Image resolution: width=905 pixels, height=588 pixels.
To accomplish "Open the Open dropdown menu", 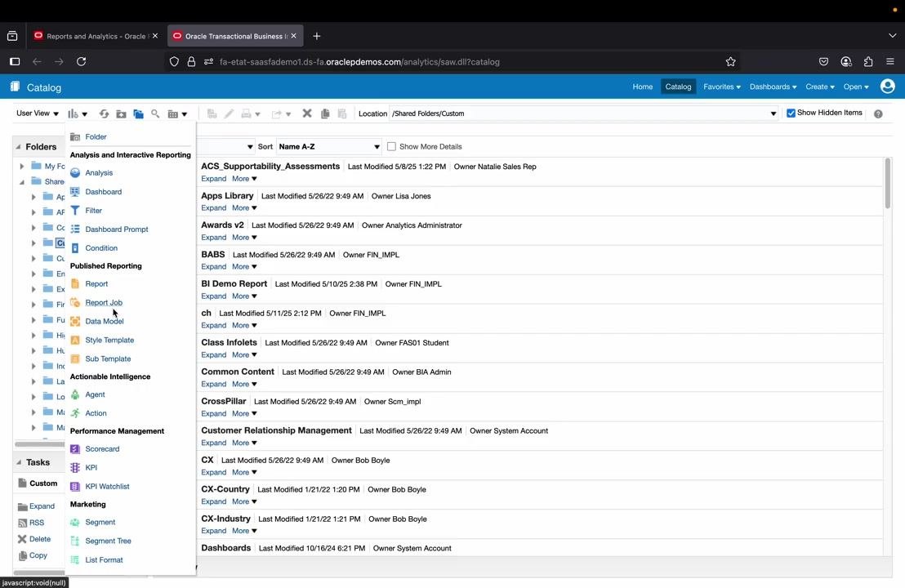I will click(856, 87).
